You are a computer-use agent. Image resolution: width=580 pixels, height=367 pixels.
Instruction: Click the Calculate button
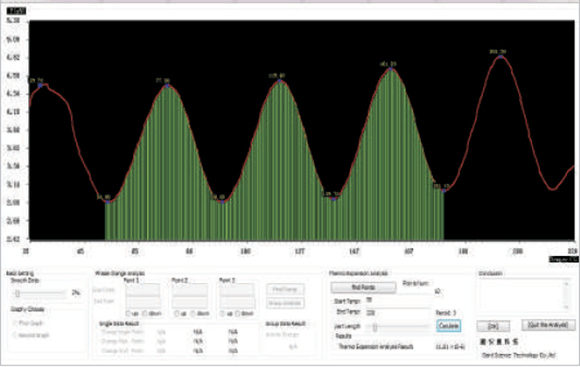click(x=448, y=326)
